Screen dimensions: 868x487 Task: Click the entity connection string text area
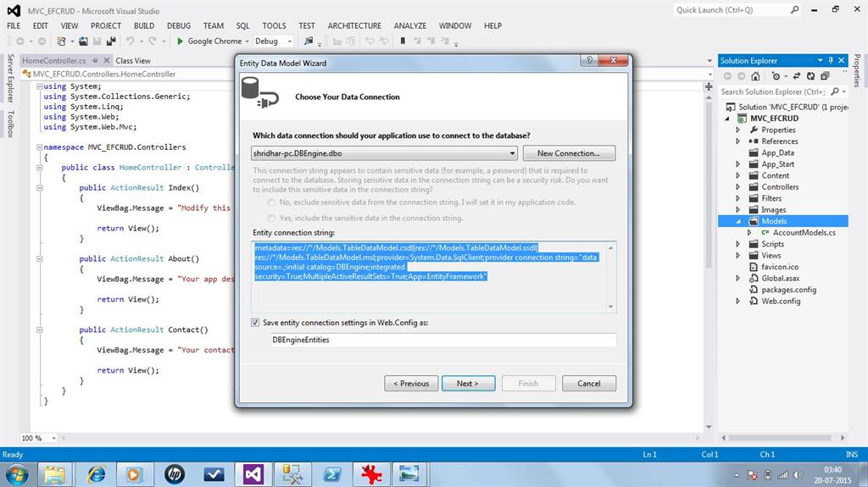click(433, 277)
